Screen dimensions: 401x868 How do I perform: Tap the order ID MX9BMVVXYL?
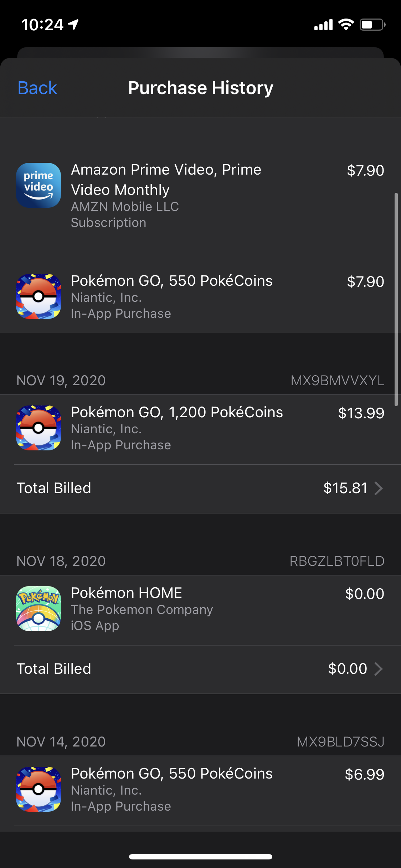337,381
